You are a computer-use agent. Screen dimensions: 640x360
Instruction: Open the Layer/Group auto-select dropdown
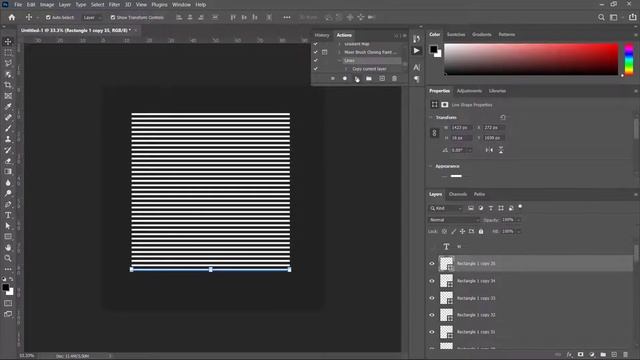(91, 18)
